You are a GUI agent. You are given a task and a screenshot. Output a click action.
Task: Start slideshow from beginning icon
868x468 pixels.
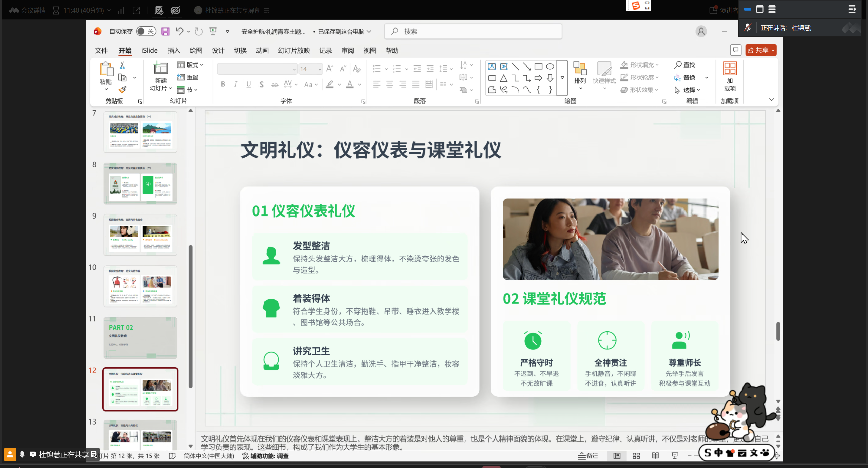213,32
